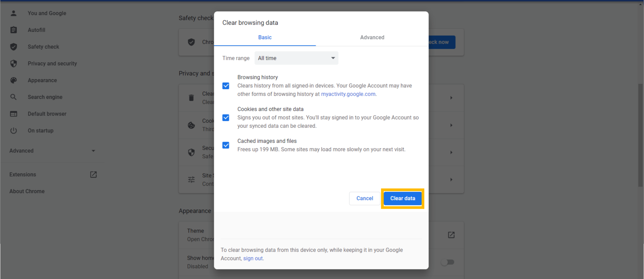Click the Time range label
The width and height of the screenshot is (644, 279).
tap(236, 58)
